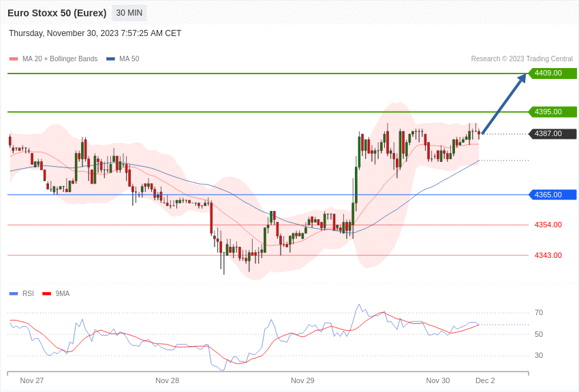Click the Nov 29 date axis label
Image resolution: width=579 pixels, height=392 pixels.
point(302,380)
